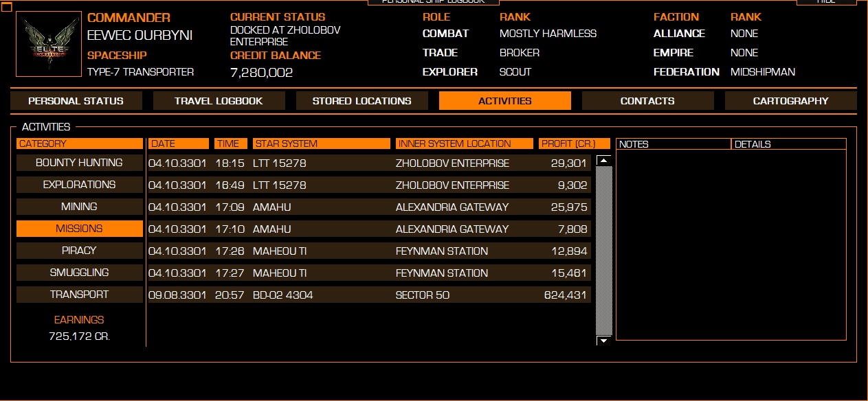Click the 25,975 profit value

tap(569, 207)
